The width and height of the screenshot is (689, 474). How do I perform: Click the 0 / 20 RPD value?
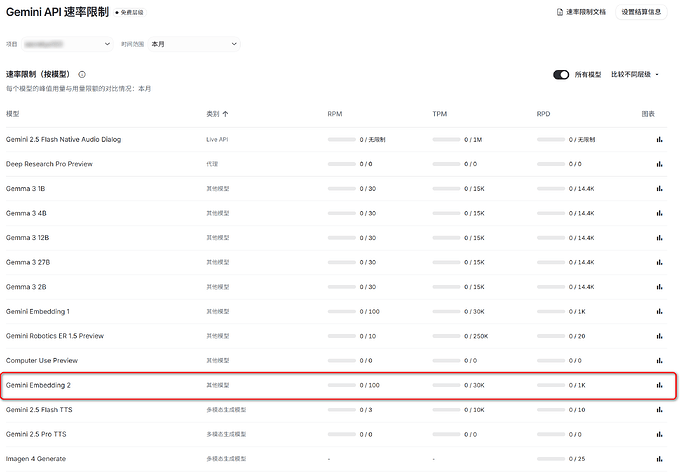[577, 337]
